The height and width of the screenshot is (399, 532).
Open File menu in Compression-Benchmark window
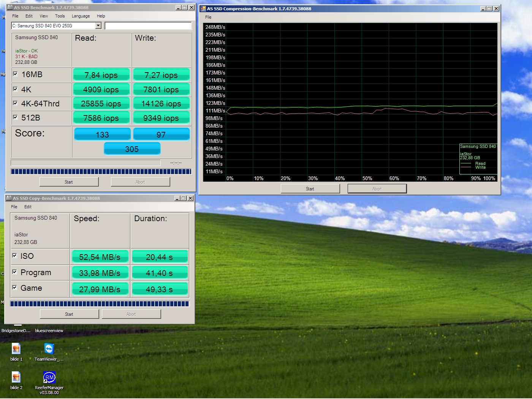pyautogui.click(x=208, y=17)
